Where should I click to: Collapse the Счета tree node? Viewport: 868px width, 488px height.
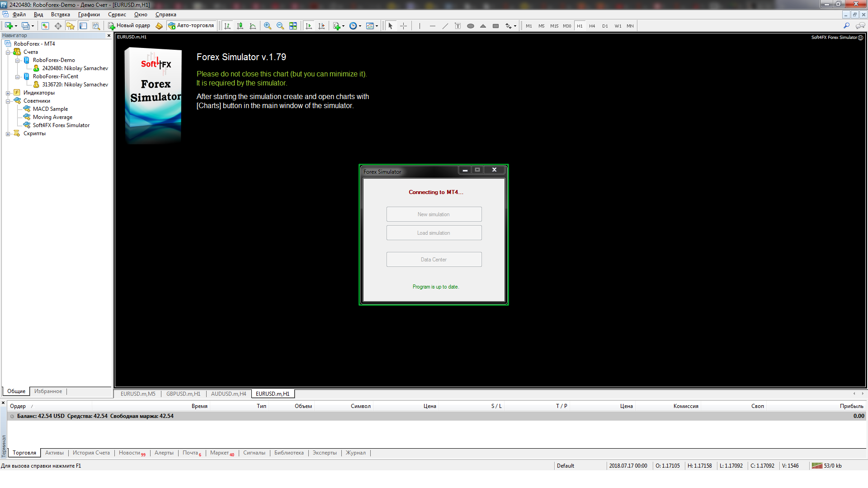click(x=8, y=52)
